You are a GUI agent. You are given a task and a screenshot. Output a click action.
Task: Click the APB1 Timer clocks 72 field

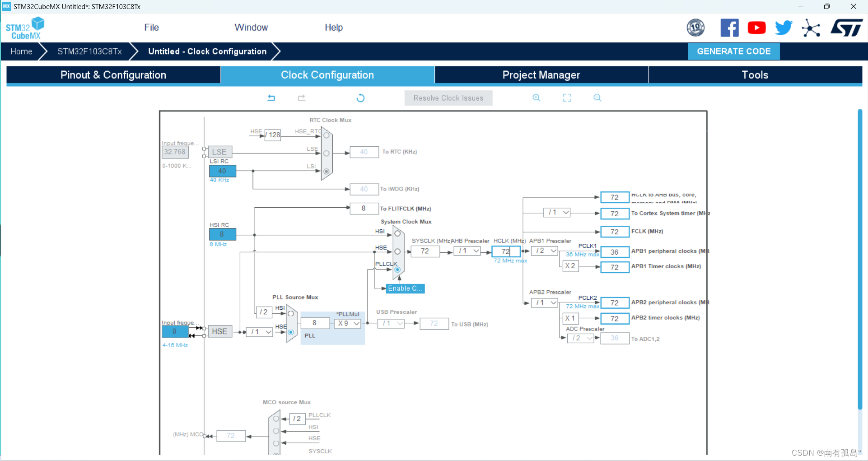point(615,267)
